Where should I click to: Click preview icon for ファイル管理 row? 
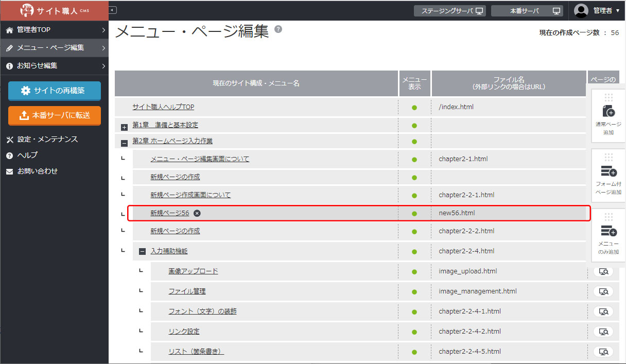click(603, 291)
